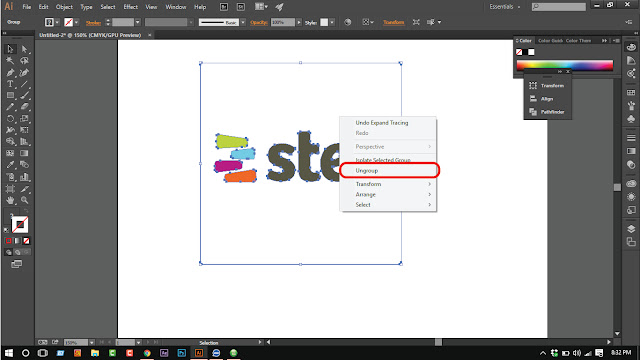Select the Type tool
This screenshot has height=360, width=640.
tap(10, 84)
